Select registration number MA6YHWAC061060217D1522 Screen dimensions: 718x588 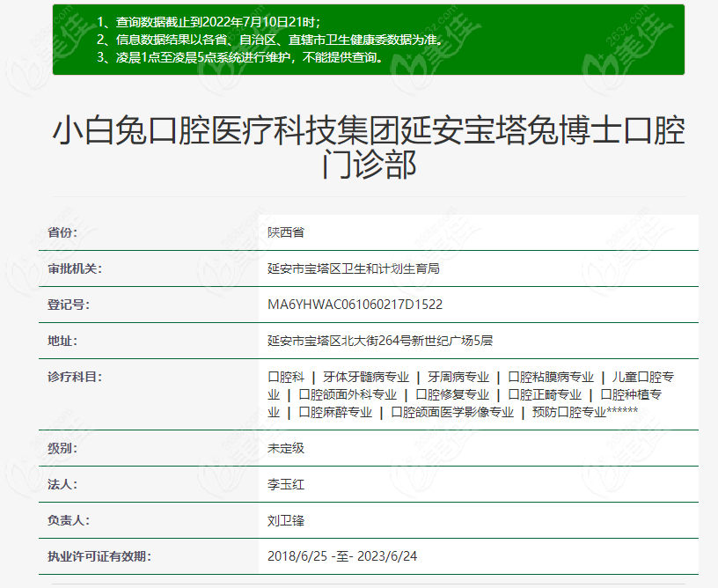click(355, 305)
